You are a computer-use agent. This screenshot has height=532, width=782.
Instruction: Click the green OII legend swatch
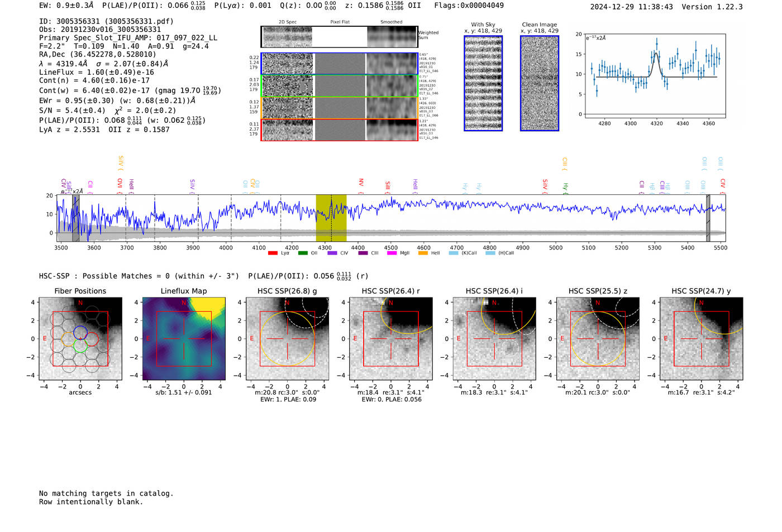(x=303, y=253)
